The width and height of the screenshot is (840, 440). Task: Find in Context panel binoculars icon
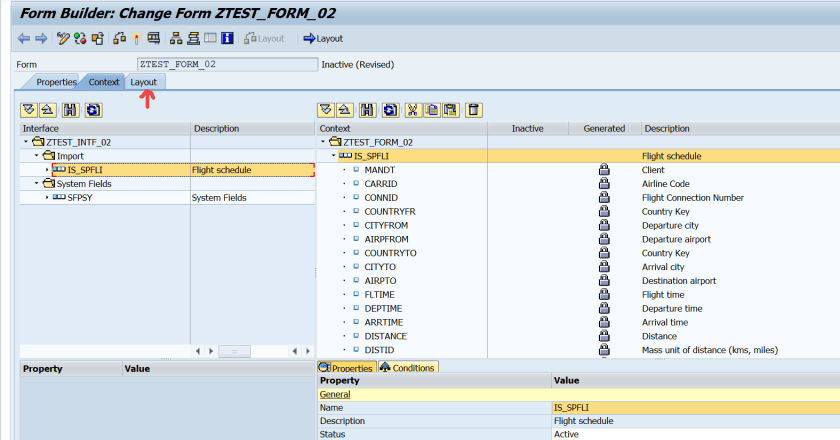coord(368,110)
